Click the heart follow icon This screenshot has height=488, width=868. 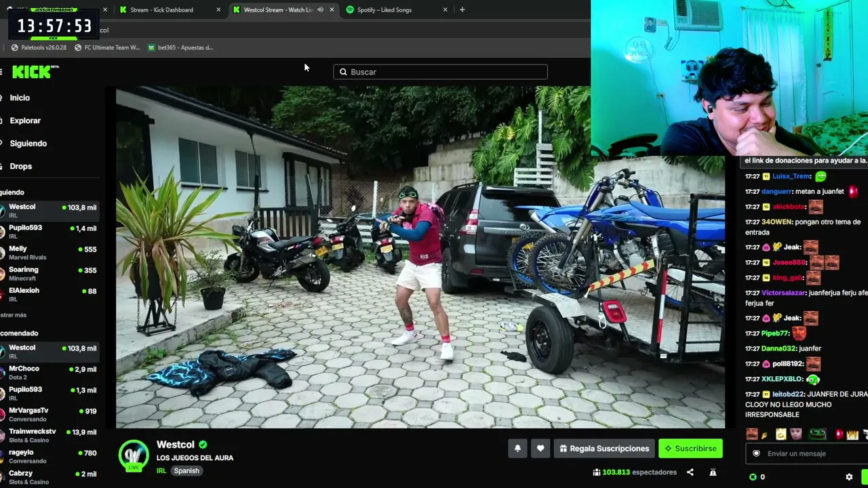click(540, 448)
